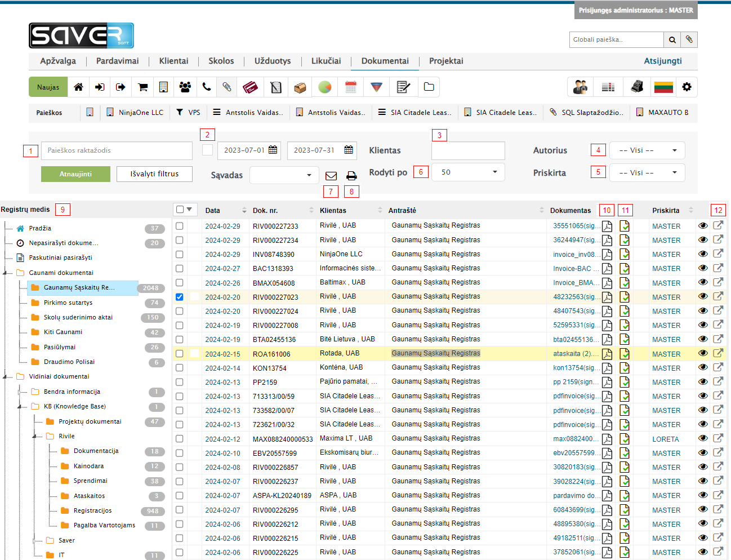This screenshot has width=731, height=560.
Task: Open the red bar chart report icon
Action: pyautogui.click(x=608, y=87)
